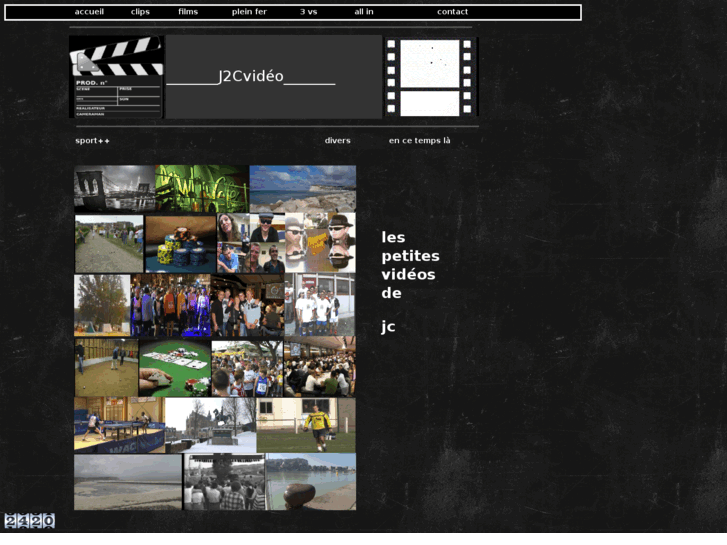
Task: Open the 3 vs menu entry
Action: tap(308, 12)
